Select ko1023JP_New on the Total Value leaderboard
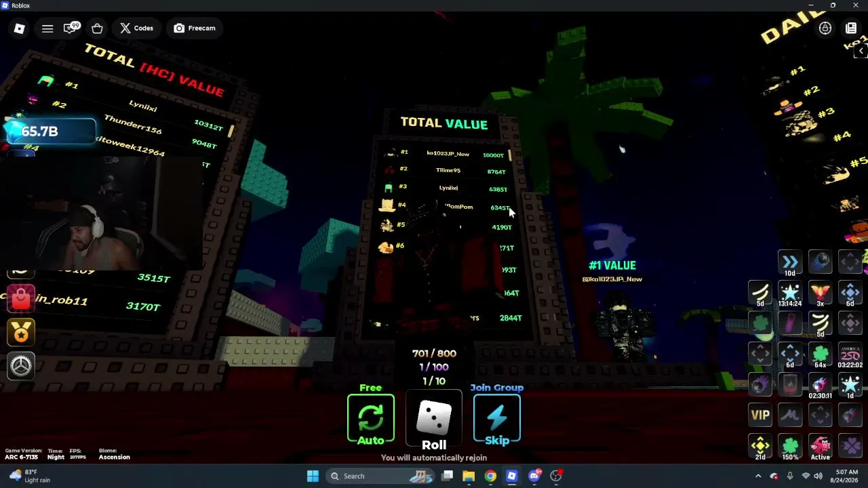This screenshot has height=488, width=868. click(448, 154)
